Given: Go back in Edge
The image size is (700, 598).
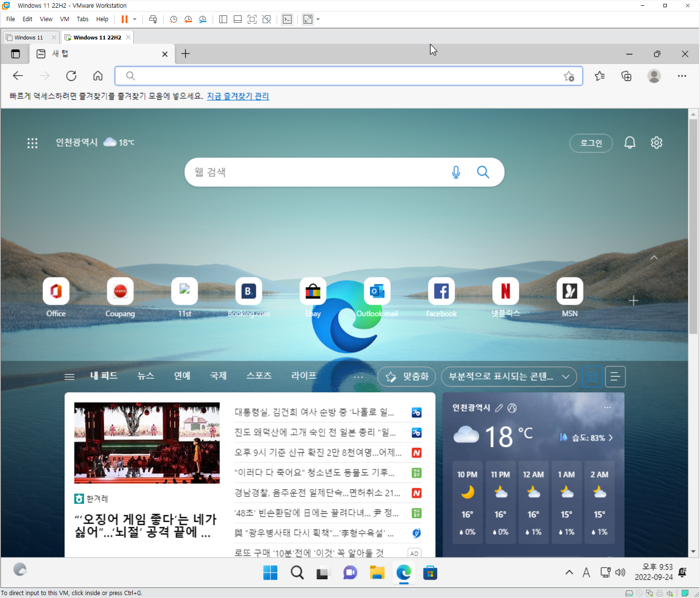Looking at the screenshot, I should (x=18, y=76).
